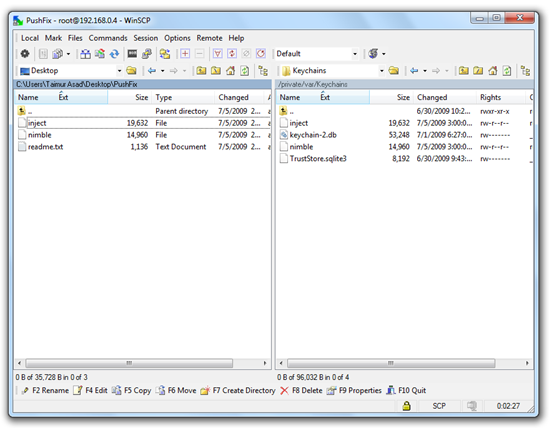This screenshot has width=549, height=428.
Task: Show remote directory tree icon
Action: click(525, 71)
